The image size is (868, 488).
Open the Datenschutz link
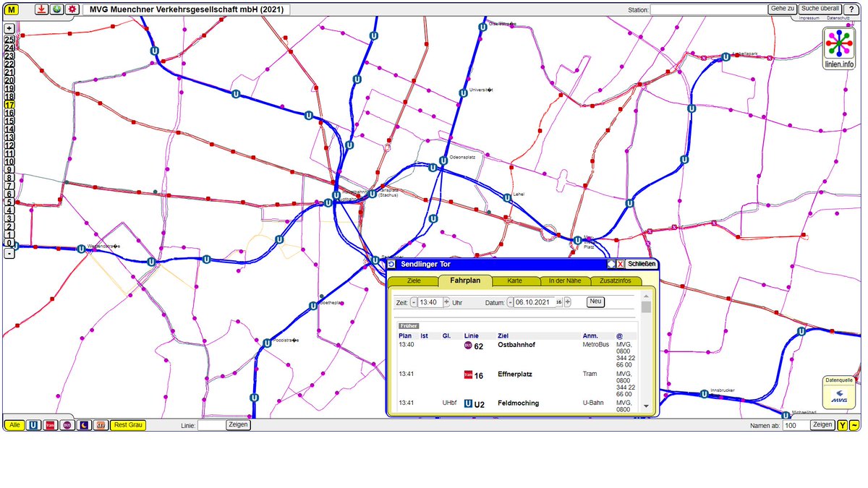click(x=838, y=17)
